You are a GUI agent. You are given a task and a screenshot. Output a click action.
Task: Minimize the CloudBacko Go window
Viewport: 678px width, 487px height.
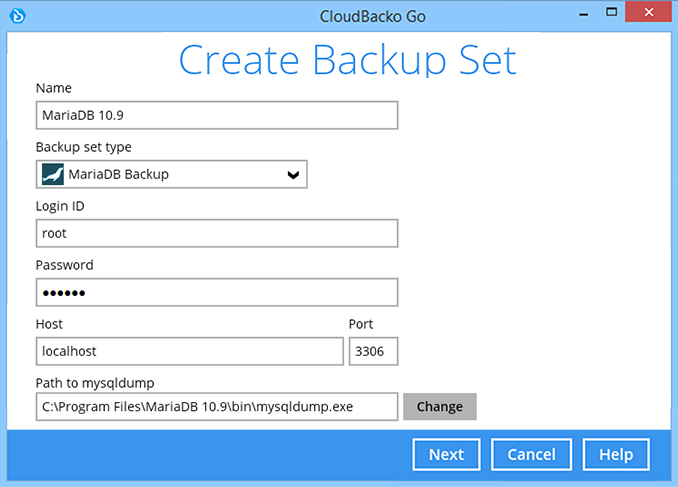[x=583, y=14]
